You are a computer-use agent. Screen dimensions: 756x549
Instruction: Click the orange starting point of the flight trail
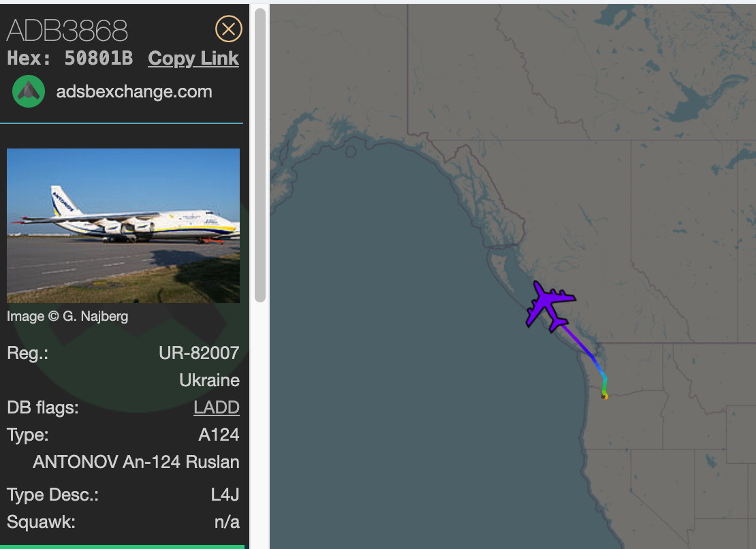click(x=604, y=396)
